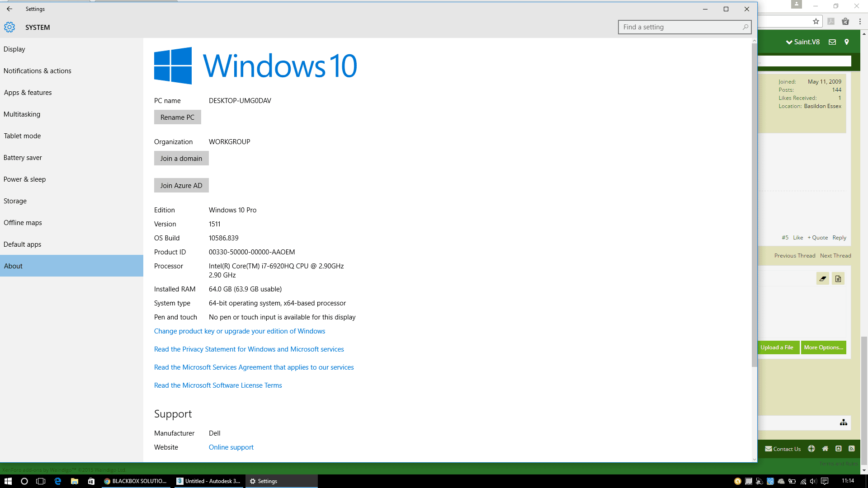Select the About entry in the sidebar
The width and height of the screenshot is (868, 488).
[x=71, y=266]
